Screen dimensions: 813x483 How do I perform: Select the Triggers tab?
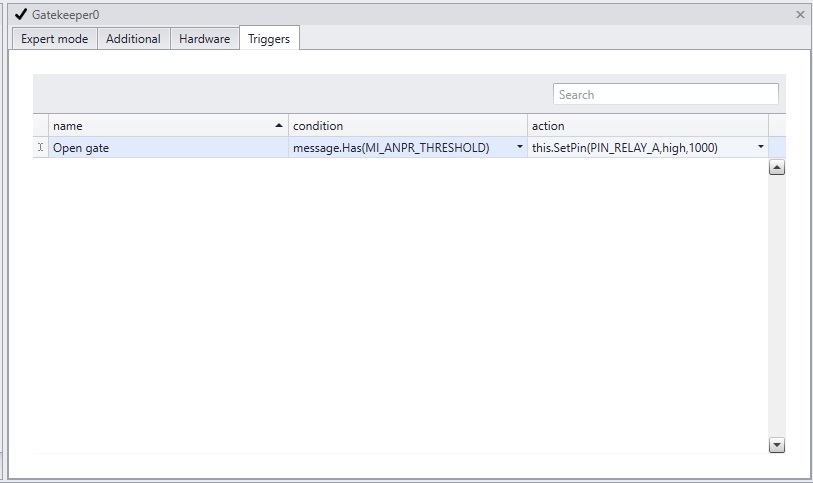tap(269, 38)
